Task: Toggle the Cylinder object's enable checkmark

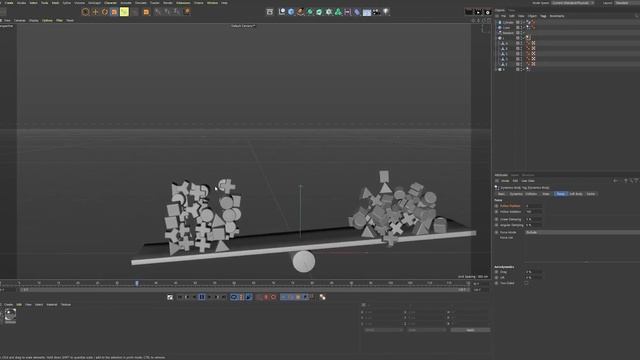Action: [x=524, y=22]
